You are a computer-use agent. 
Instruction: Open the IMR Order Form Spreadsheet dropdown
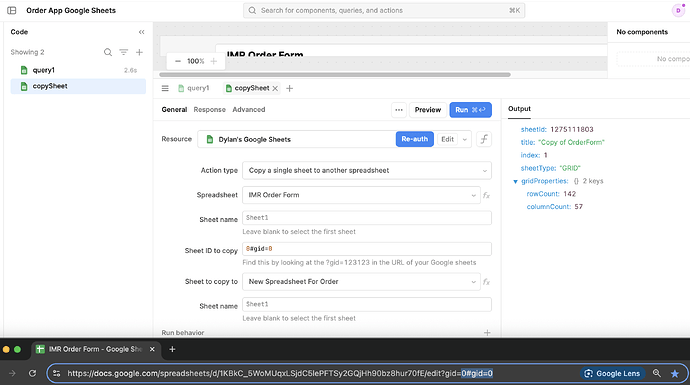(x=361, y=195)
